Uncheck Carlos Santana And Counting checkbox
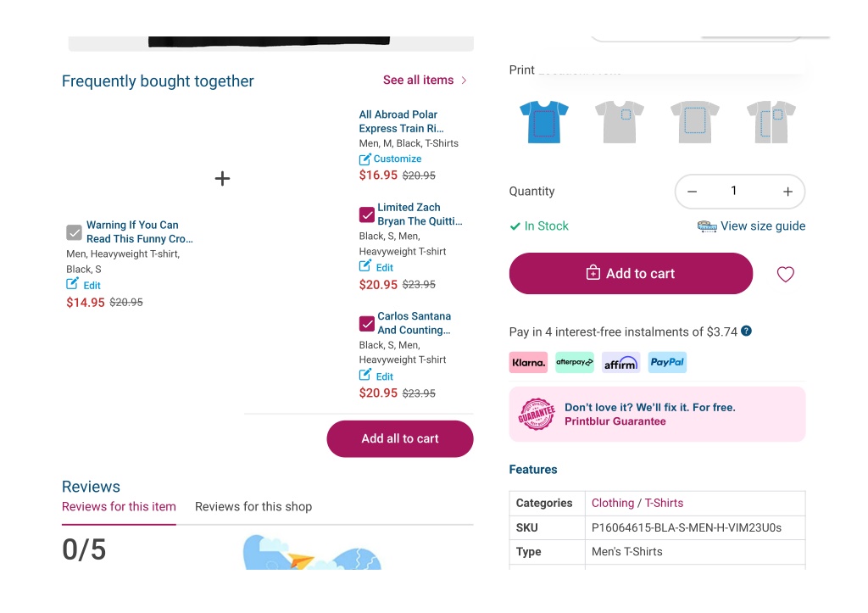 [x=366, y=323]
